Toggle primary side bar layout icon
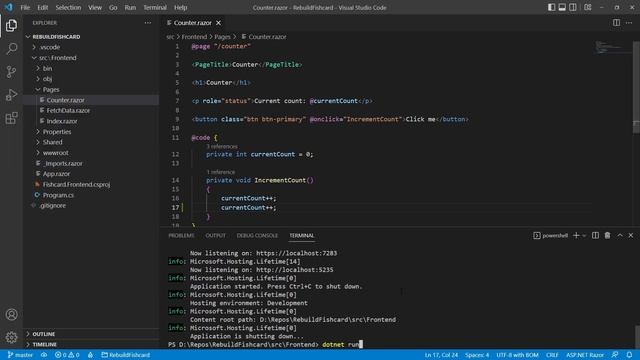 tap(551, 7)
